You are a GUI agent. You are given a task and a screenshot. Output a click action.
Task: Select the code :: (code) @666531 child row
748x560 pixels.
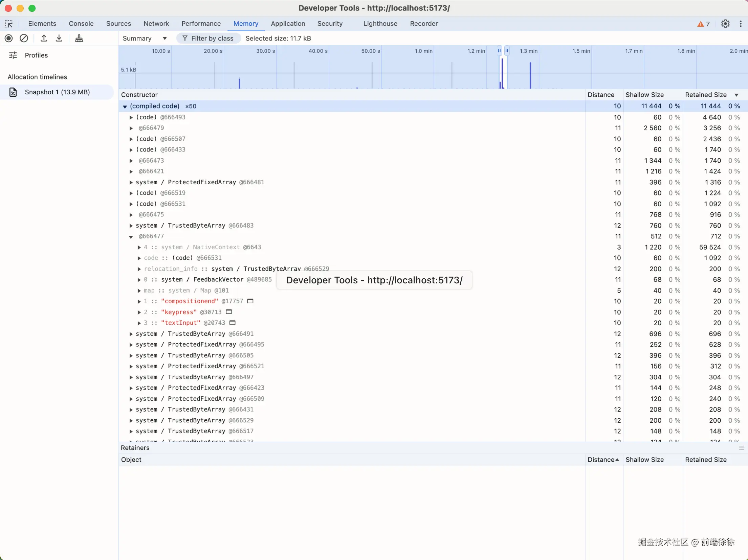(x=433, y=258)
